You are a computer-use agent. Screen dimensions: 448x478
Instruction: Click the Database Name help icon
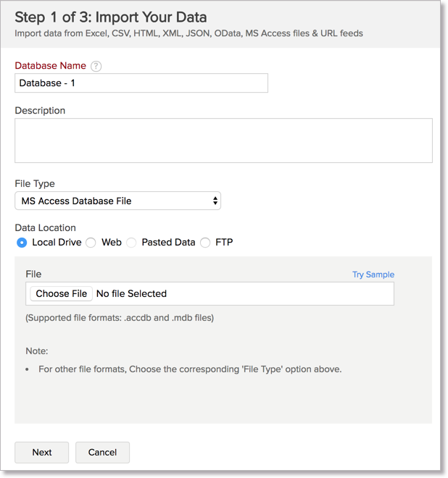click(x=96, y=66)
